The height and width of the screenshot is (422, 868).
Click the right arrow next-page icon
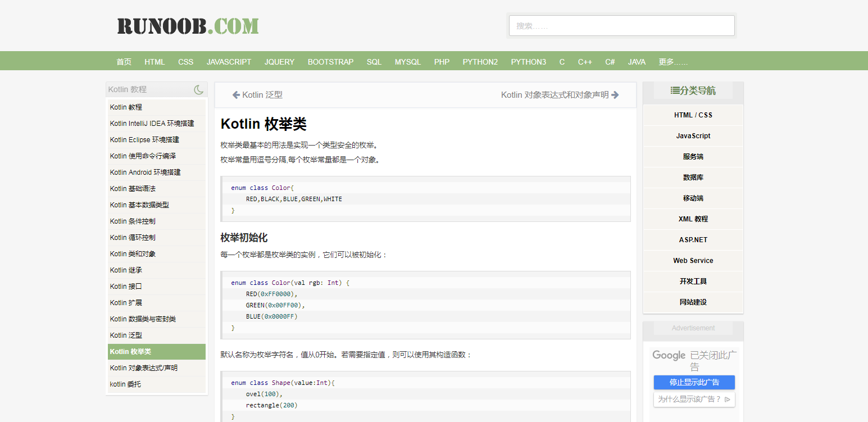coord(615,95)
